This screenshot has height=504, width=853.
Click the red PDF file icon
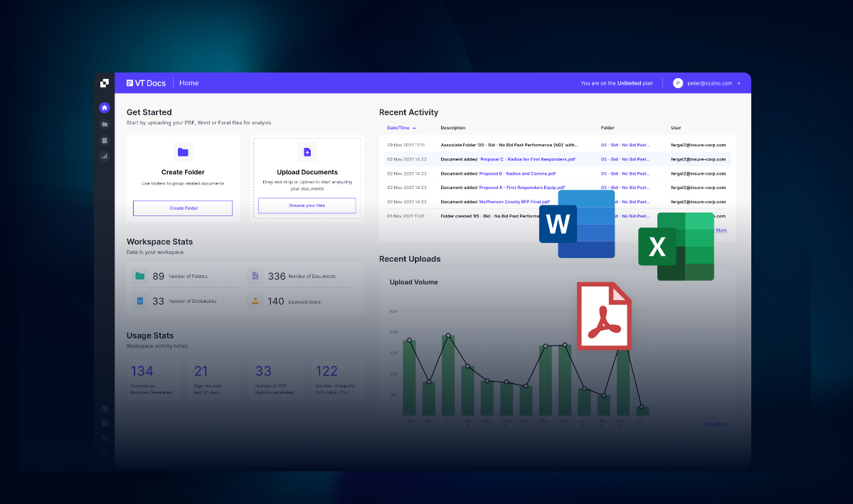pyautogui.click(x=603, y=316)
